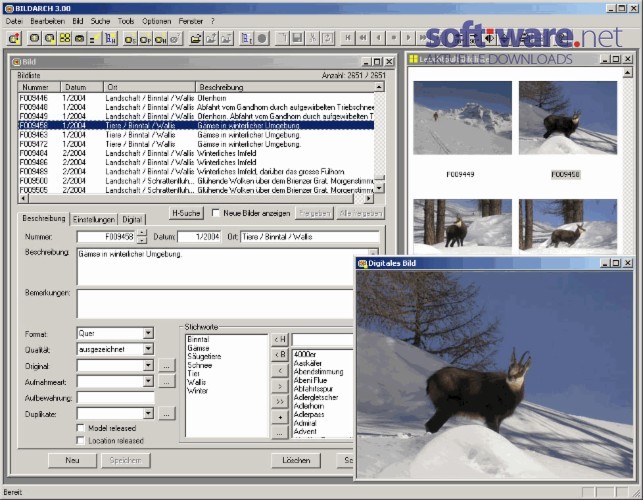The width and height of the screenshot is (643, 500).
Task: Click the greyed O with question mark icon
Action: (176, 39)
